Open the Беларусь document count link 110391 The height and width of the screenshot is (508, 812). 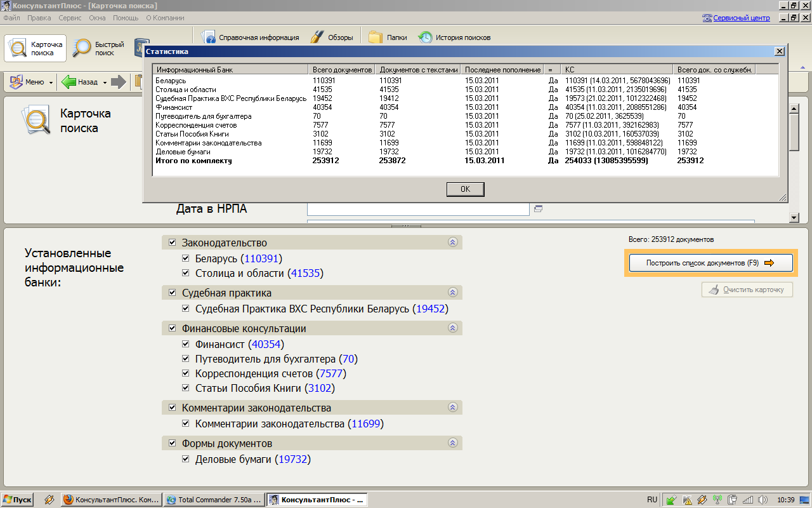tap(261, 258)
